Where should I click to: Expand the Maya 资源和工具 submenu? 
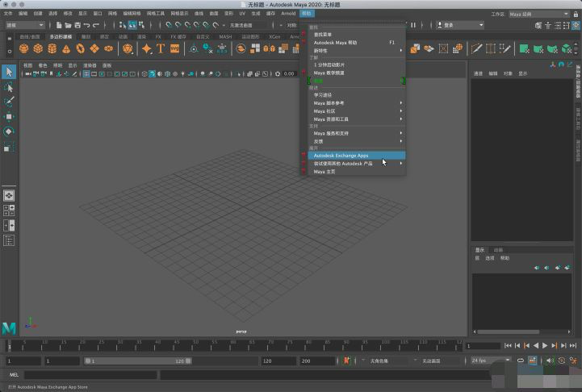[x=356, y=119]
